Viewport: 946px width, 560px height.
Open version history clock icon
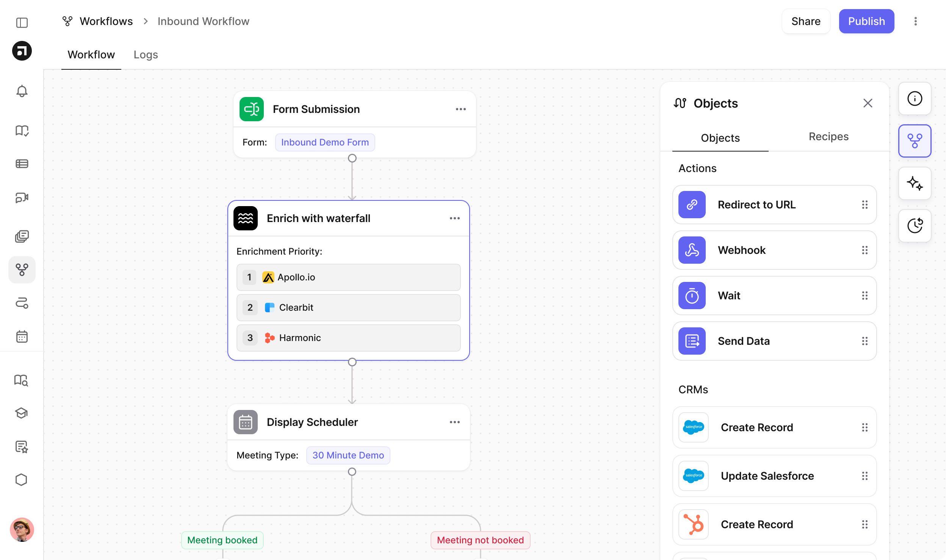pyautogui.click(x=915, y=226)
